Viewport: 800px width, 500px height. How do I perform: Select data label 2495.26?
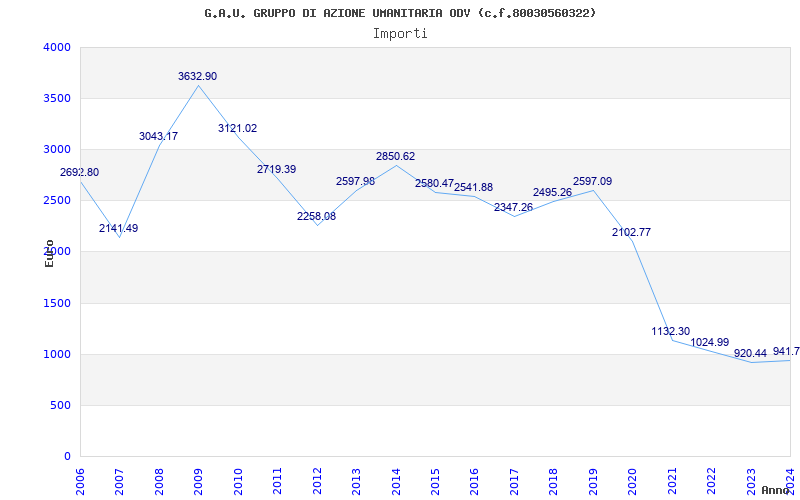pos(553,192)
